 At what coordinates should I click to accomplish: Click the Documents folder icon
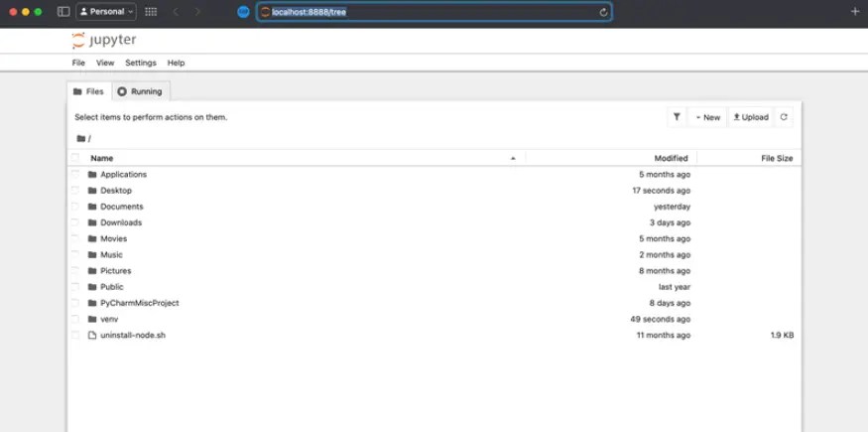(92, 207)
